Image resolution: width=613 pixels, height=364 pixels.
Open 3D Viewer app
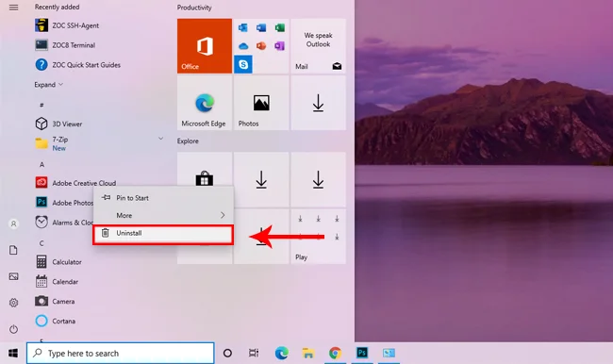click(58, 124)
